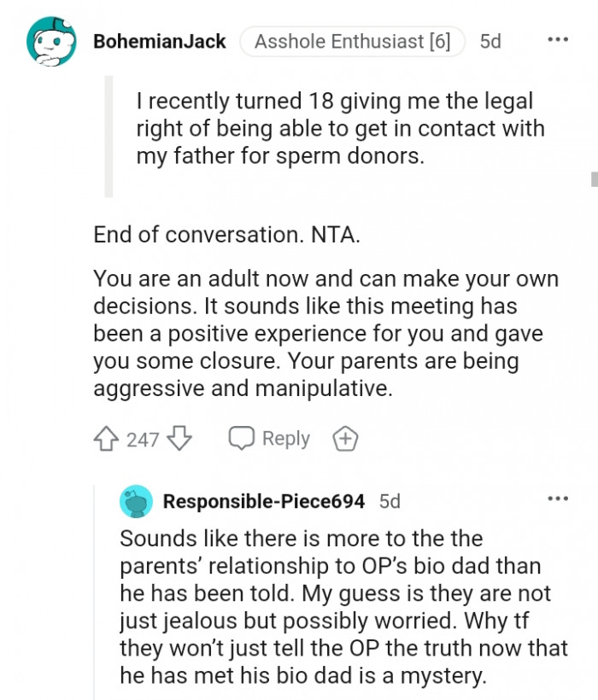Screen dimensions: 598x700
Task: Downvote BohemianJack's comment
Action: click(179, 439)
